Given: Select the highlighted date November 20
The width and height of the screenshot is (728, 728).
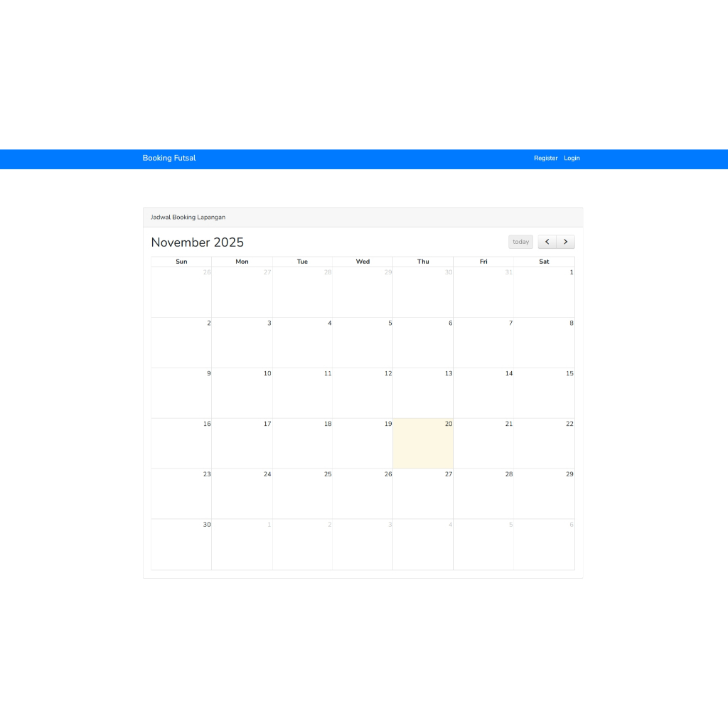Looking at the screenshot, I should pyautogui.click(x=423, y=443).
